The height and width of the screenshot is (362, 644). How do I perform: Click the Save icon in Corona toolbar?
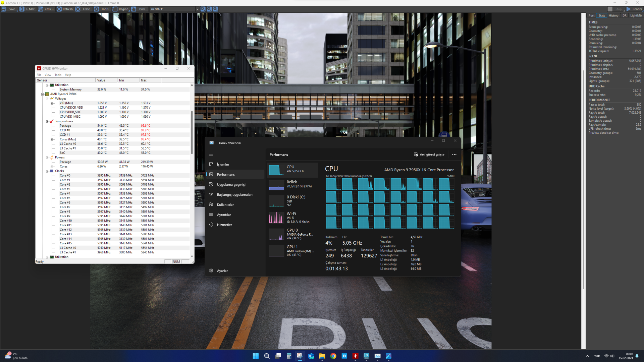click(x=3, y=9)
